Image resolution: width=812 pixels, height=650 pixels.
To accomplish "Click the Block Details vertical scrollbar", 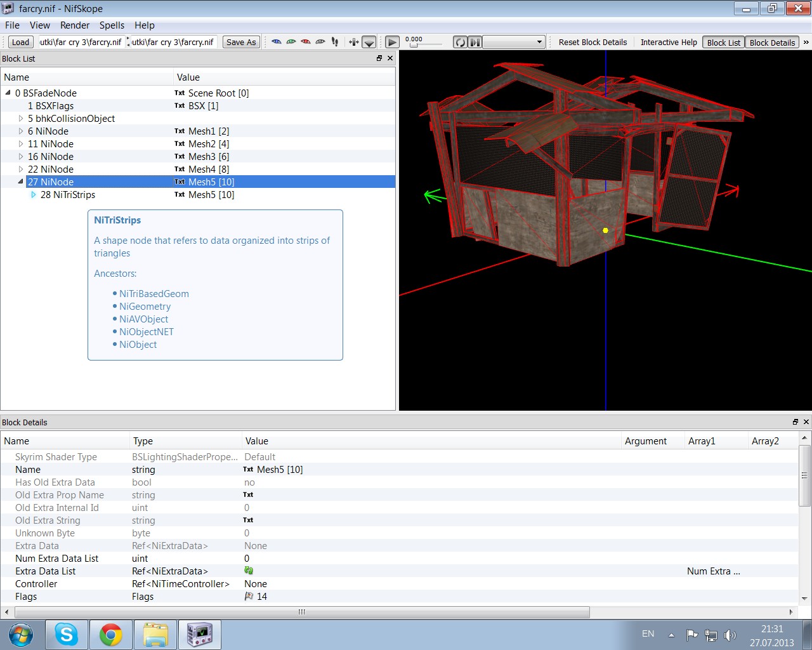I will pyautogui.click(x=804, y=475).
